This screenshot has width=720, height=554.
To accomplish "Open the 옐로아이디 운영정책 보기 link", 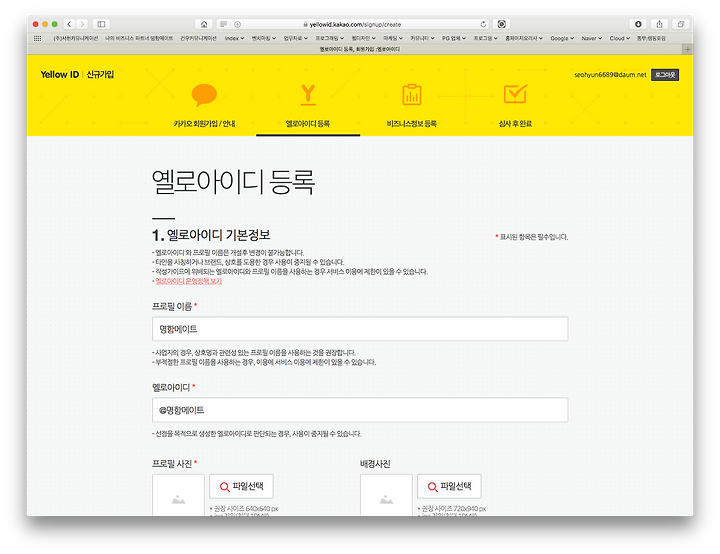I will click(x=188, y=281).
